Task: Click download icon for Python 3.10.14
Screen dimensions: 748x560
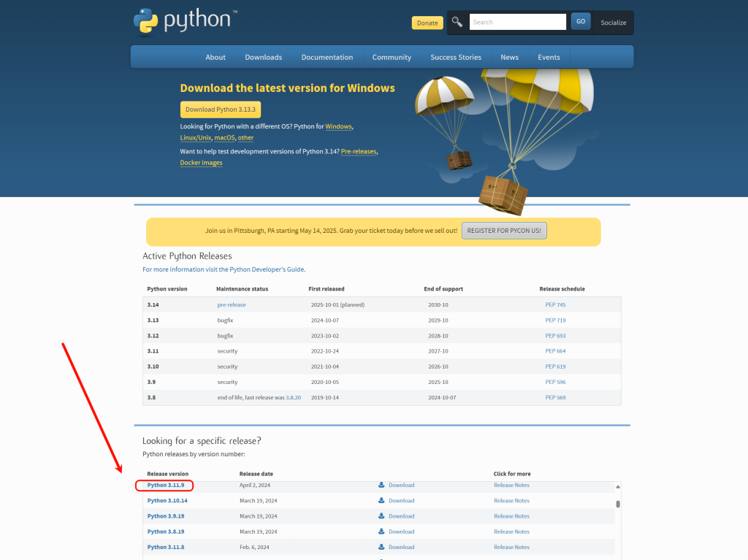Action: pyautogui.click(x=381, y=501)
